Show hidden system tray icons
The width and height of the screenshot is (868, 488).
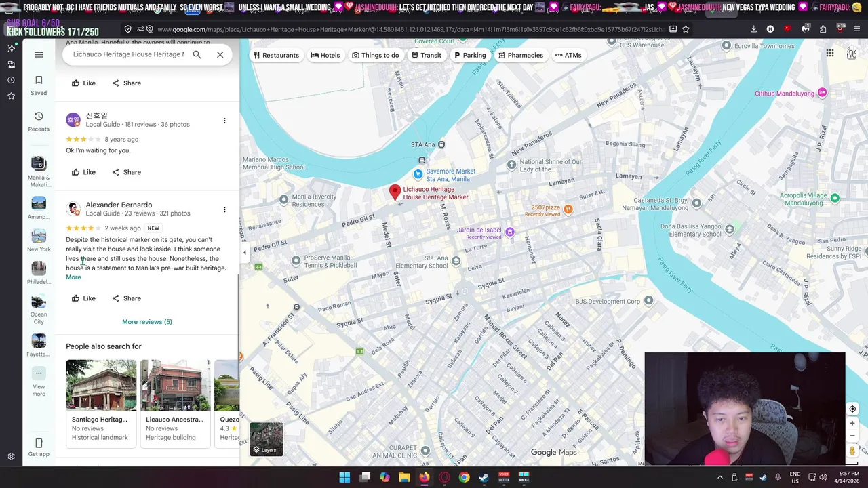click(x=720, y=477)
